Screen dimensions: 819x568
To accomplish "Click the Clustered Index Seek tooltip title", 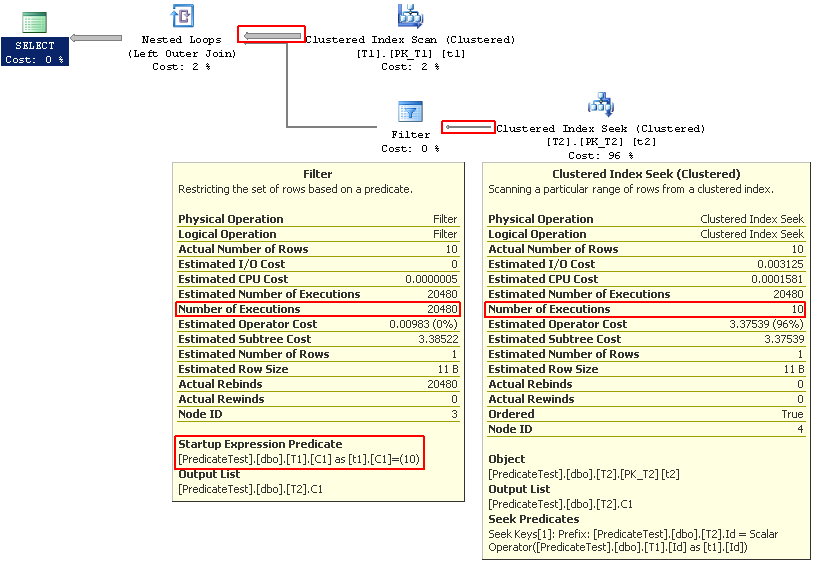I will [x=646, y=174].
